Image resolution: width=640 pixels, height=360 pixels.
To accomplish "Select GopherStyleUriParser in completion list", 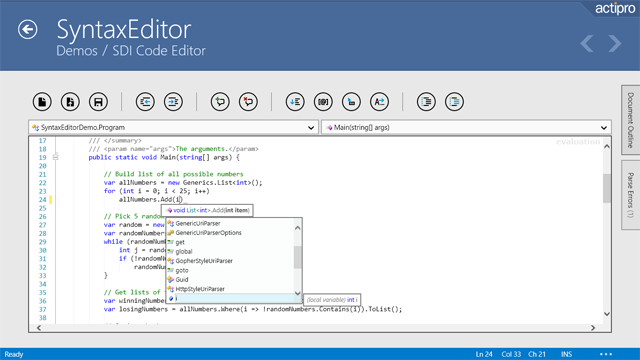I will (230, 261).
